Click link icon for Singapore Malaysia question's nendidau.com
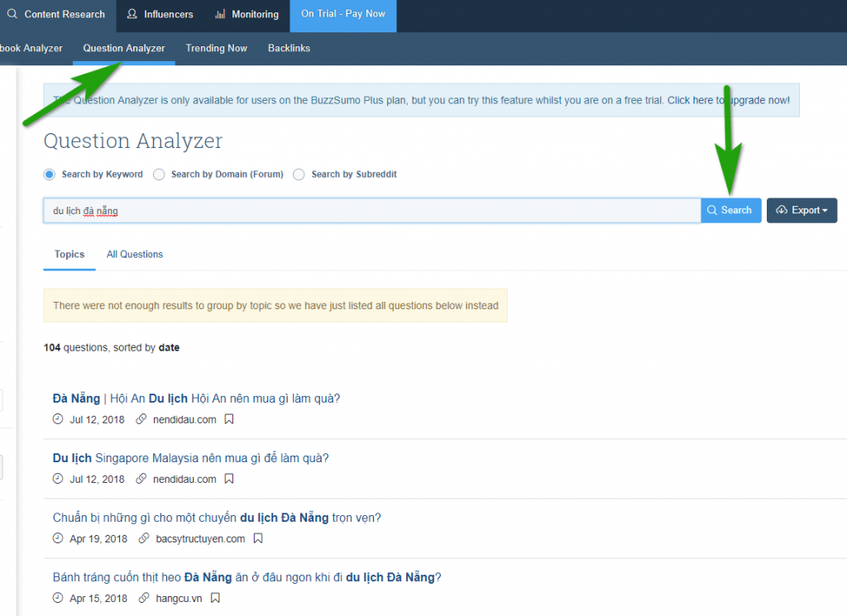The height and width of the screenshot is (616, 847). 141,479
